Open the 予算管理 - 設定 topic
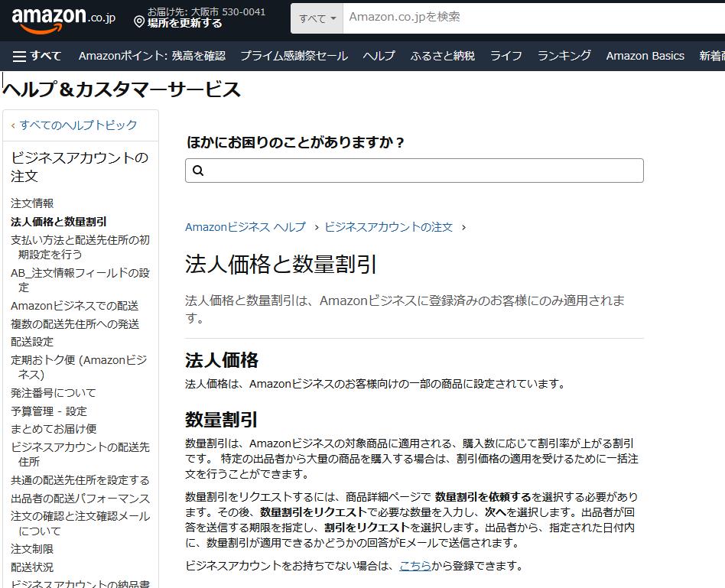 [x=47, y=411]
